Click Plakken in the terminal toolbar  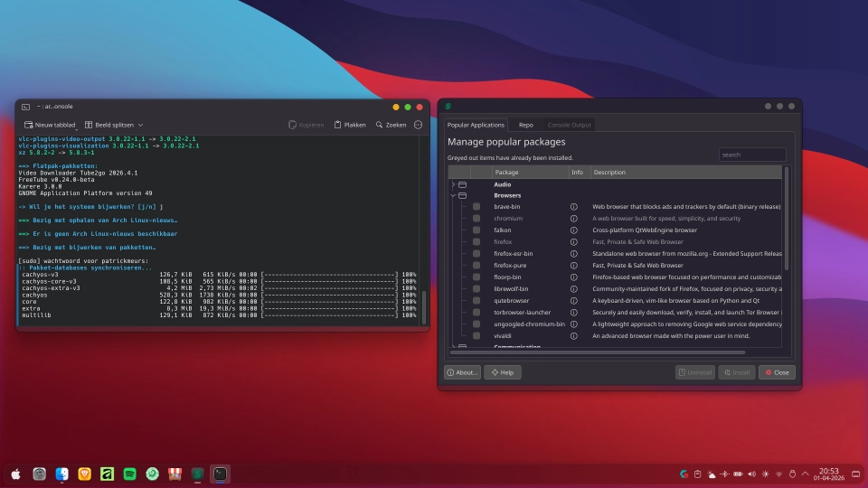[350, 125]
